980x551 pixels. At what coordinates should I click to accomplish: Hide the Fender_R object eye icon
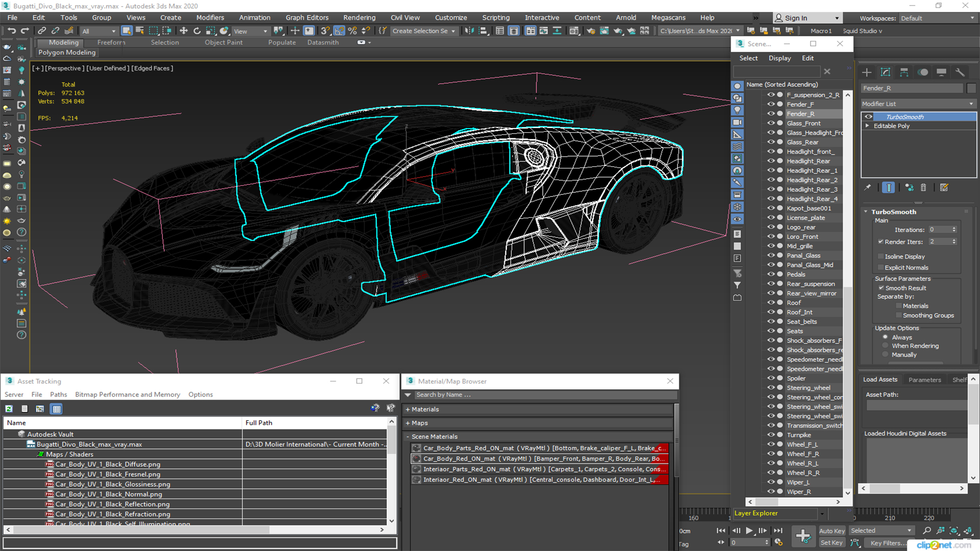pos(771,114)
